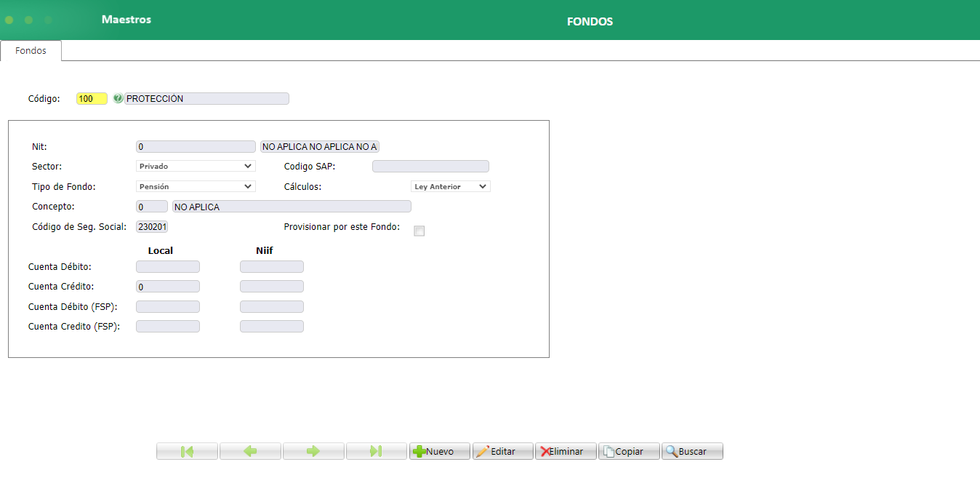Click the Niif Cuenta Crédito field
Screen dimensions: 980x478
coord(271,287)
